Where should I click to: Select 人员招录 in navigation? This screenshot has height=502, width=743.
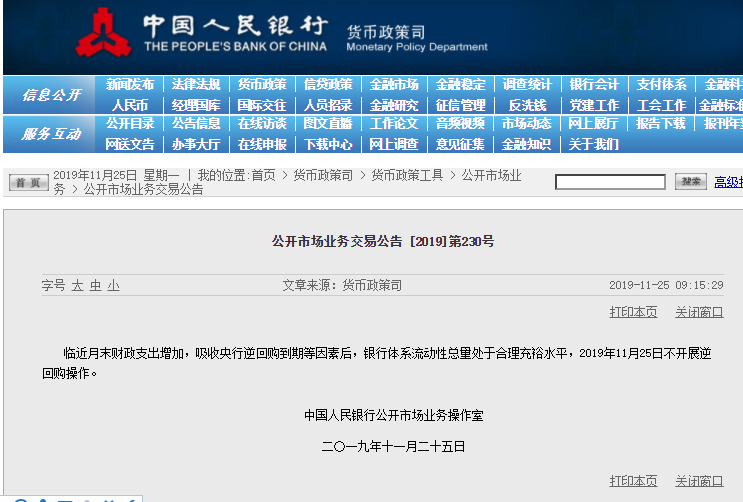[x=328, y=105]
